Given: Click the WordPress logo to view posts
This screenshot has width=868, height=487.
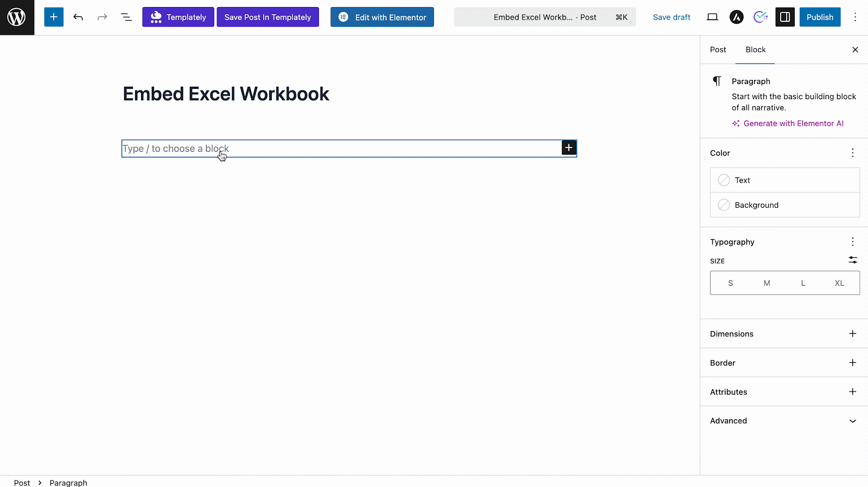Looking at the screenshot, I should coord(17,17).
